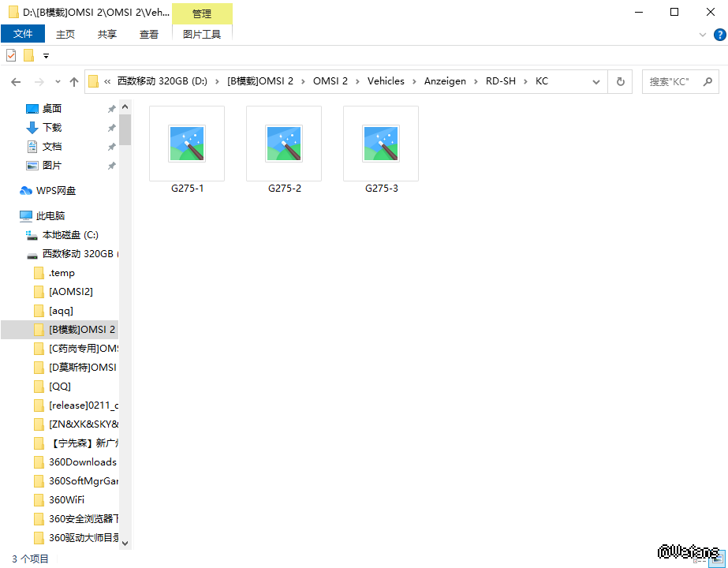This screenshot has height=568, width=728.
Task: Go back with the Back arrow
Action: 16,81
